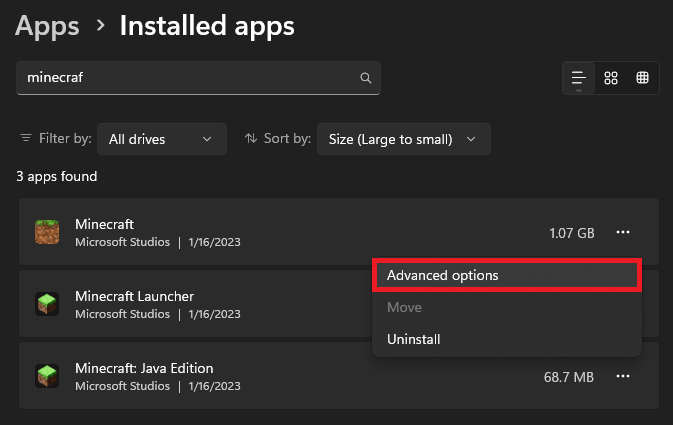
Task: Click the 68.7 MB size value
Action: tap(569, 377)
